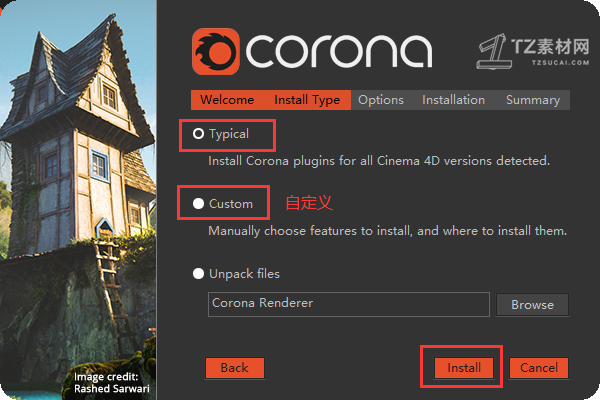Click the house artwork image
600x400 pixels.
78,200
